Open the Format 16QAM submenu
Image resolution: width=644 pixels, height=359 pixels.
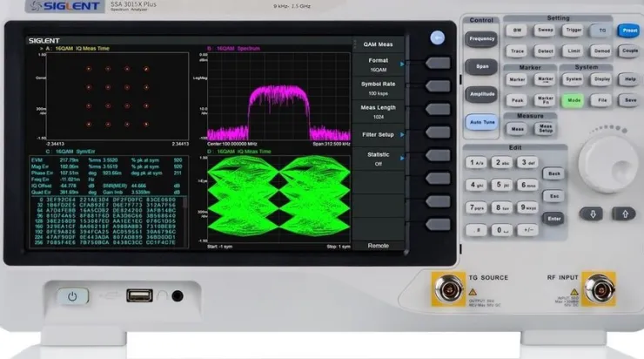(x=379, y=64)
